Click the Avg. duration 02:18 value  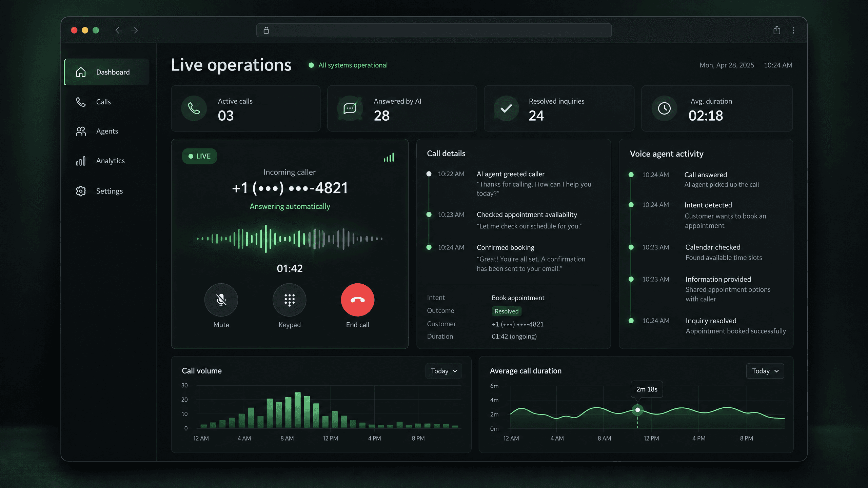[706, 116]
